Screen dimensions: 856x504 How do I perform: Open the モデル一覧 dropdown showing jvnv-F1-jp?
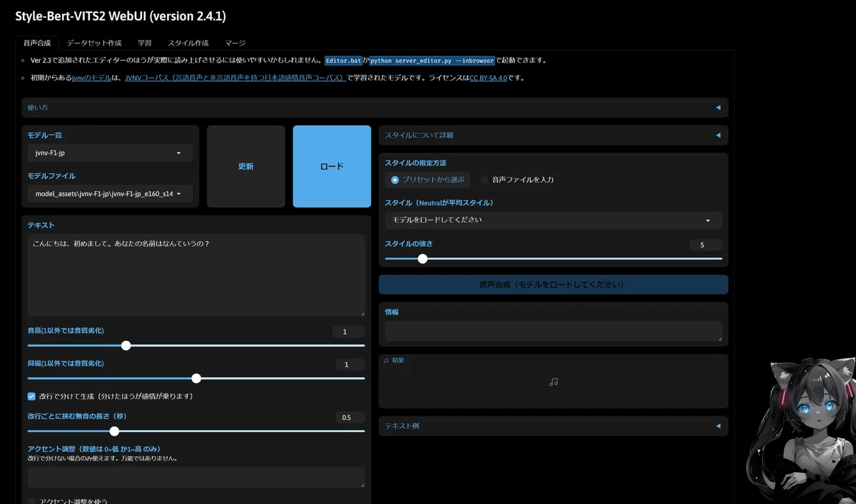[110, 153]
